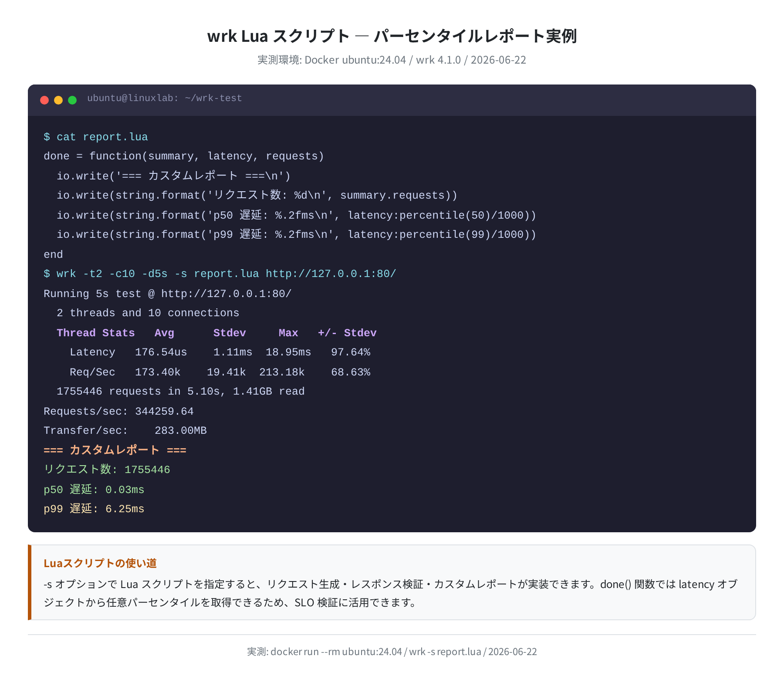Click the io.write '=== カスタムレポート ===\n' code line

point(174,176)
